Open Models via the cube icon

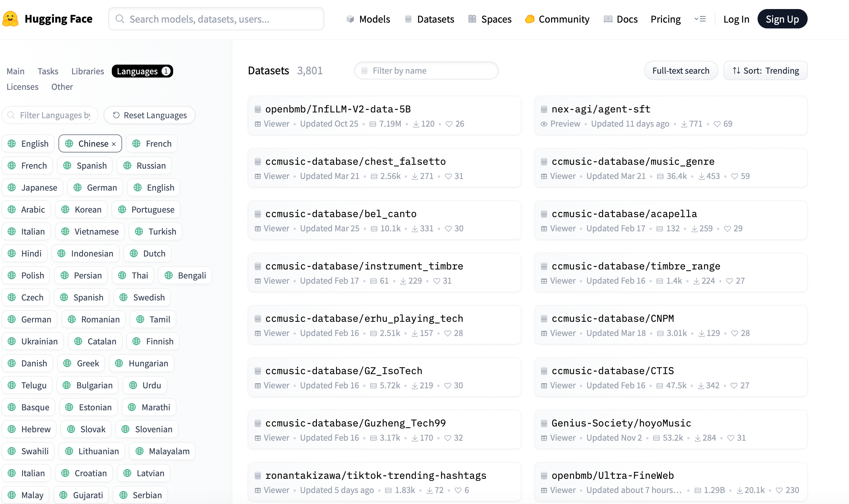click(x=350, y=19)
